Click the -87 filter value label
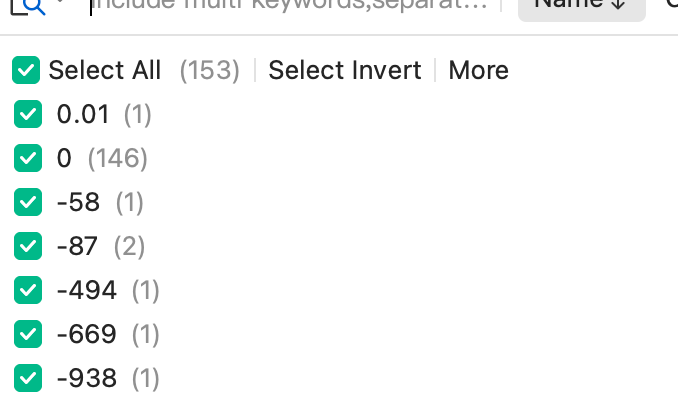 point(78,246)
